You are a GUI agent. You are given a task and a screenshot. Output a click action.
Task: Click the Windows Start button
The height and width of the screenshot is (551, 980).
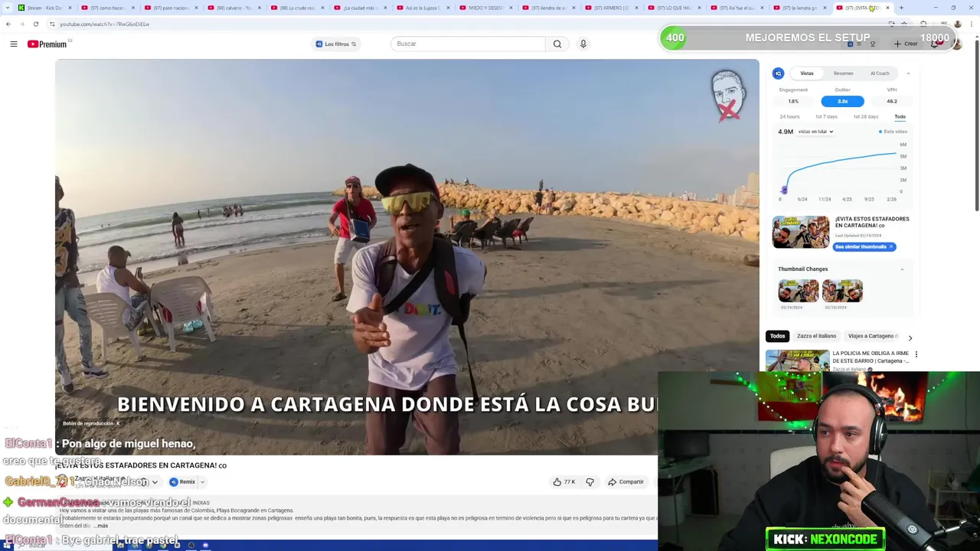pyautogui.click(x=8, y=546)
